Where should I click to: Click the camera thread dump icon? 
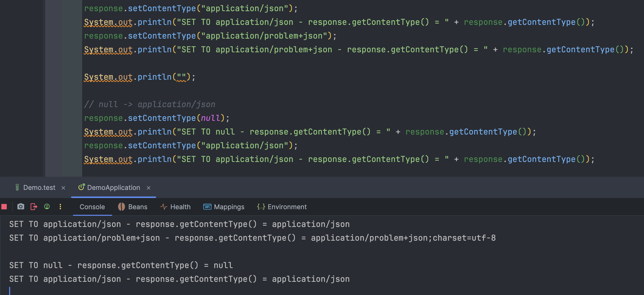click(x=21, y=207)
